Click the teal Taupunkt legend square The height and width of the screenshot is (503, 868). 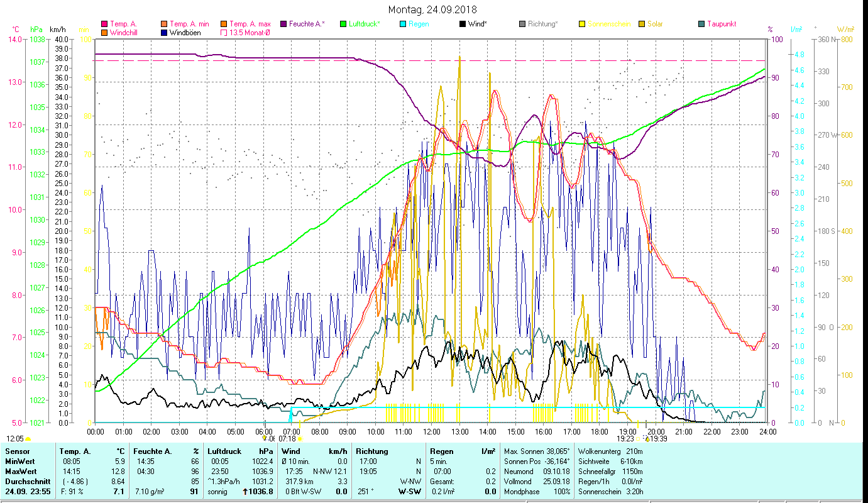click(x=701, y=24)
